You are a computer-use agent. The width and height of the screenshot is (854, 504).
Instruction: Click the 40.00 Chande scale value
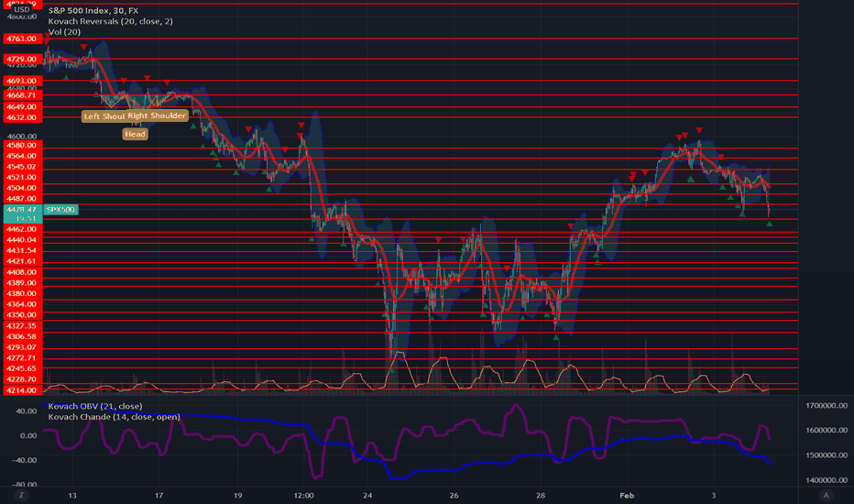(27, 411)
